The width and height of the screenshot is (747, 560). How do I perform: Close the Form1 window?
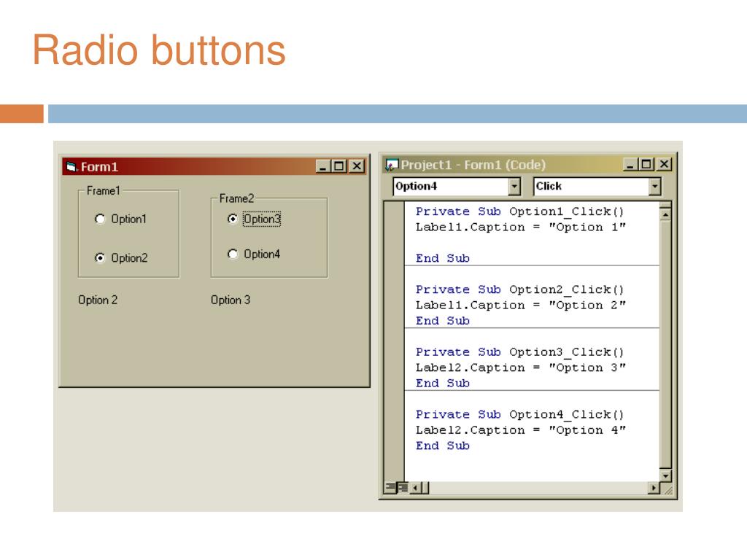(357, 166)
